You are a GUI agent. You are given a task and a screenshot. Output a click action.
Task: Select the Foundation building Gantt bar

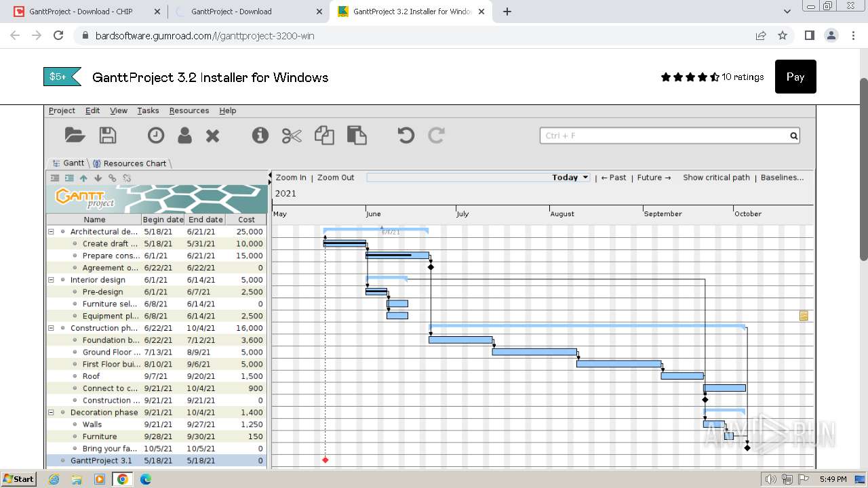[x=460, y=340]
